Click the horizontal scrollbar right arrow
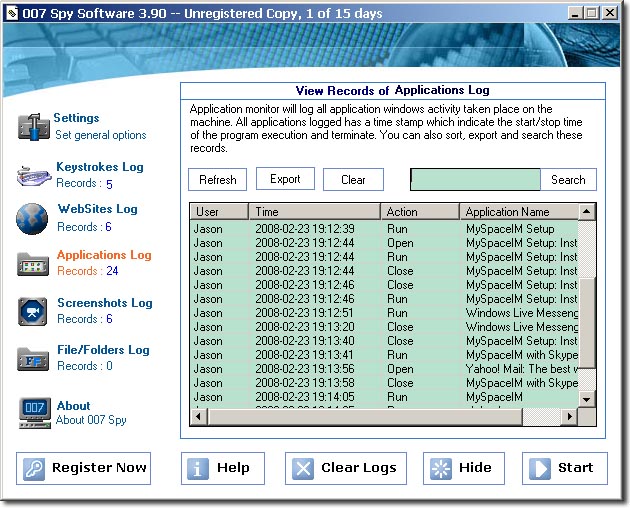This screenshot has height=508, width=630. tap(569, 417)
